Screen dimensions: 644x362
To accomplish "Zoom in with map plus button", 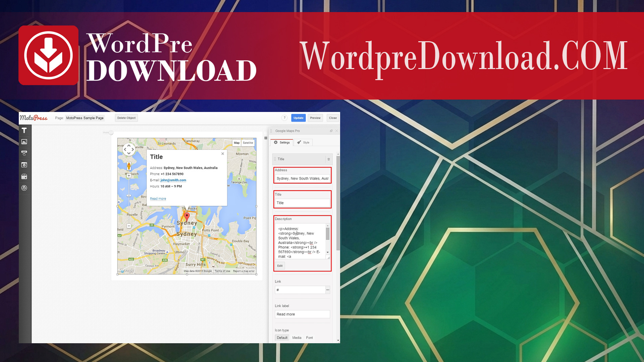I will pyautogui.click(x=129, y=176).
